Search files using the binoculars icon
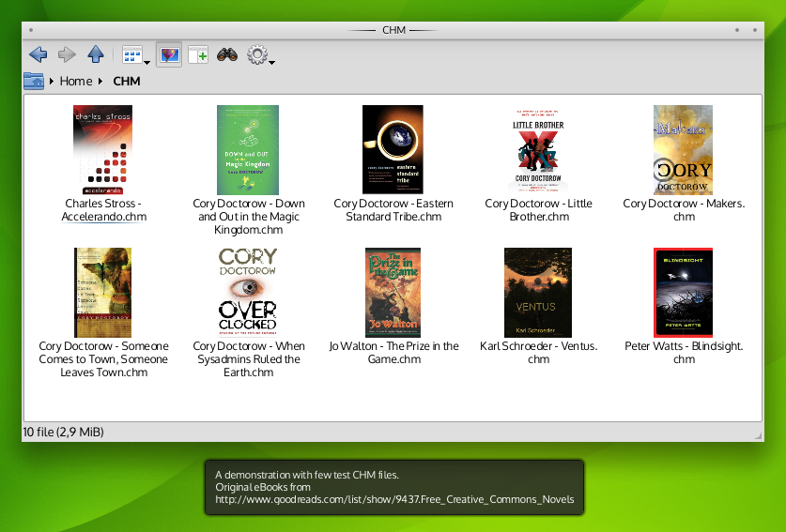 click(x=227, y=54)
